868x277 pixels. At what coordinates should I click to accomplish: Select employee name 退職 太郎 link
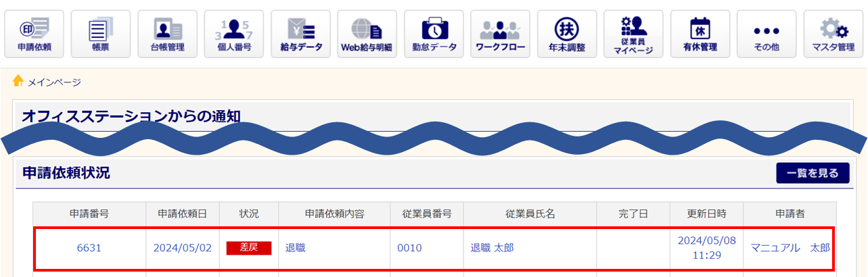[x=491, y=248]
